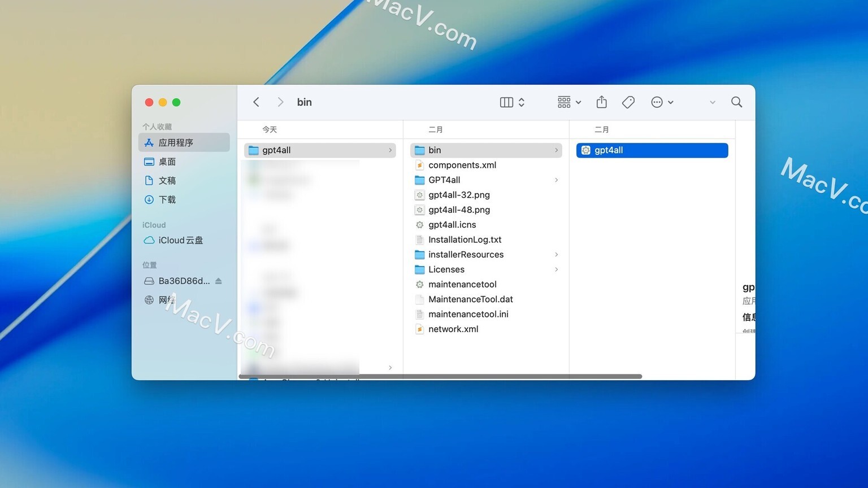868x488 pixels.
Task: Click the iCloud cloud sidebar icon
Action: (149, 240)
